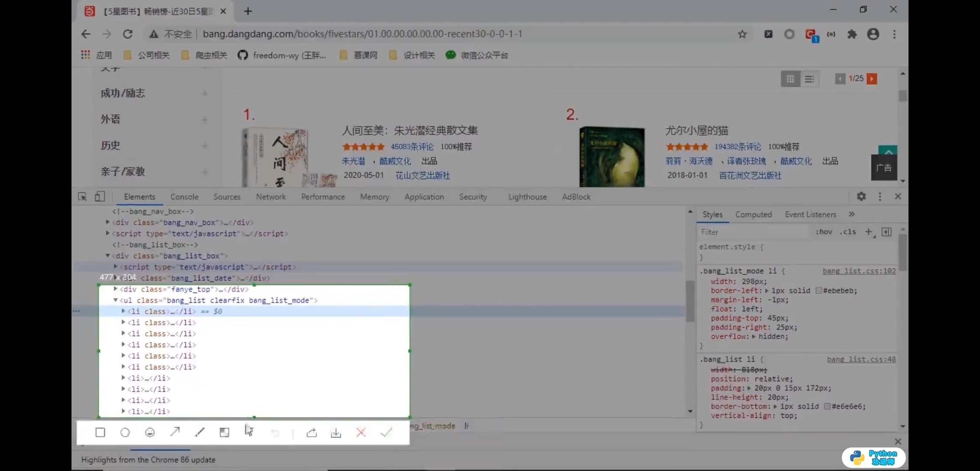The image size is (980, 471).
Task: Click the #e6e6e6 color swatch
Action: (827, 406)
